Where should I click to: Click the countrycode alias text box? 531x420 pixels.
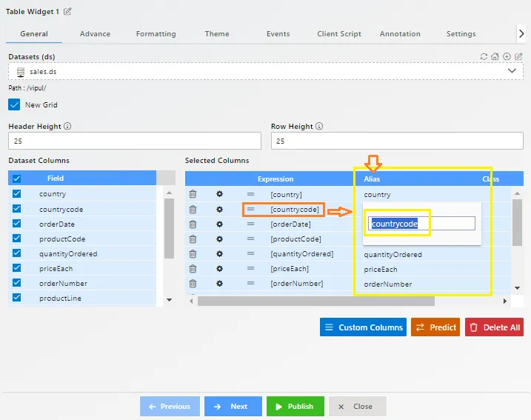pyautogui.click(x=421, y=224)
